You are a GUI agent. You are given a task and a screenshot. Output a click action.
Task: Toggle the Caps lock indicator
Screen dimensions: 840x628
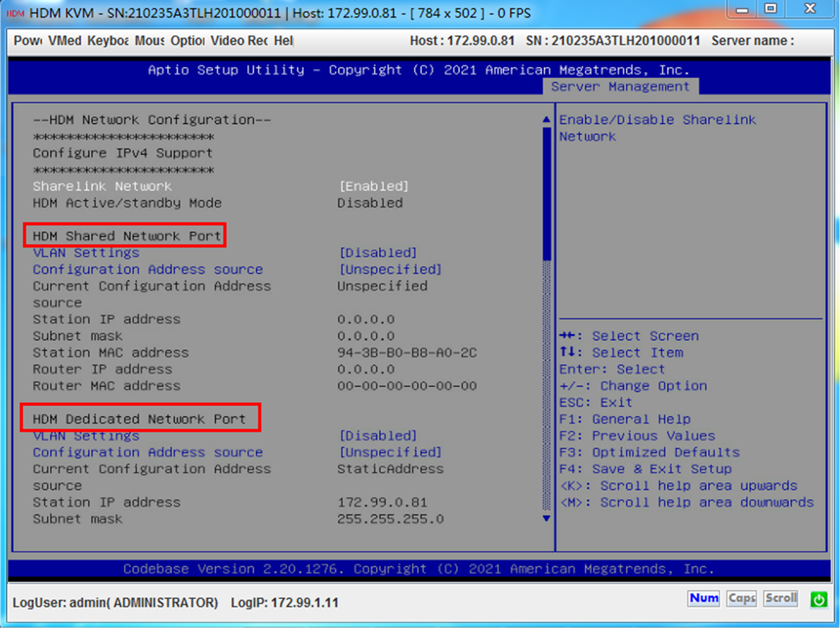click(x=742, y=599)
